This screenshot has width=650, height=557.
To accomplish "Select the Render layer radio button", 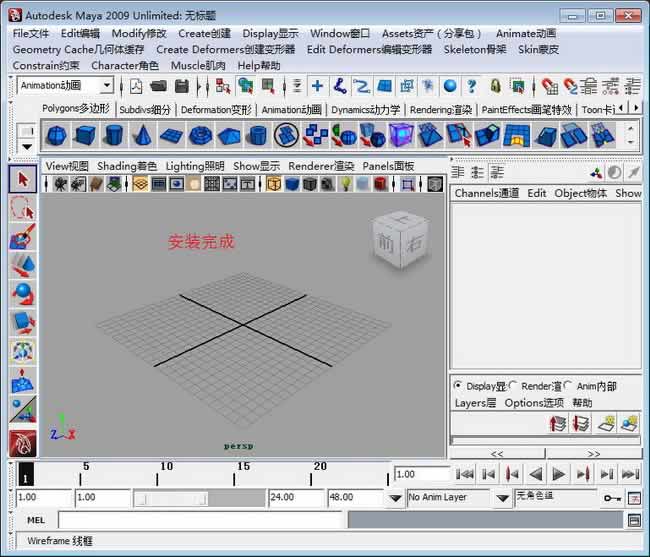I will [x=513, y=385].
